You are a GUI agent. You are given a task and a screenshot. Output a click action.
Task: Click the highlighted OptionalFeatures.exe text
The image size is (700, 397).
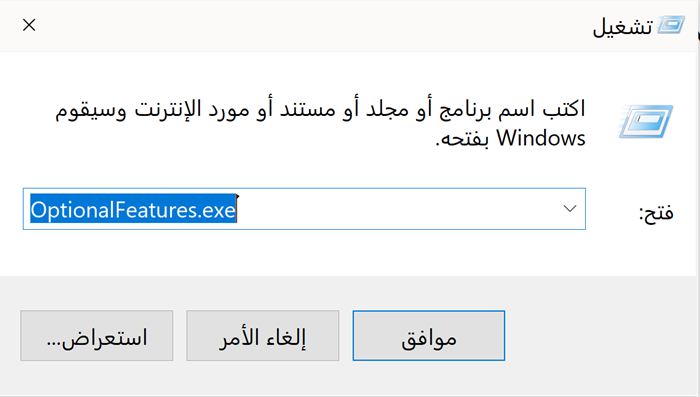pyautogui.click(x=133, y=209)
